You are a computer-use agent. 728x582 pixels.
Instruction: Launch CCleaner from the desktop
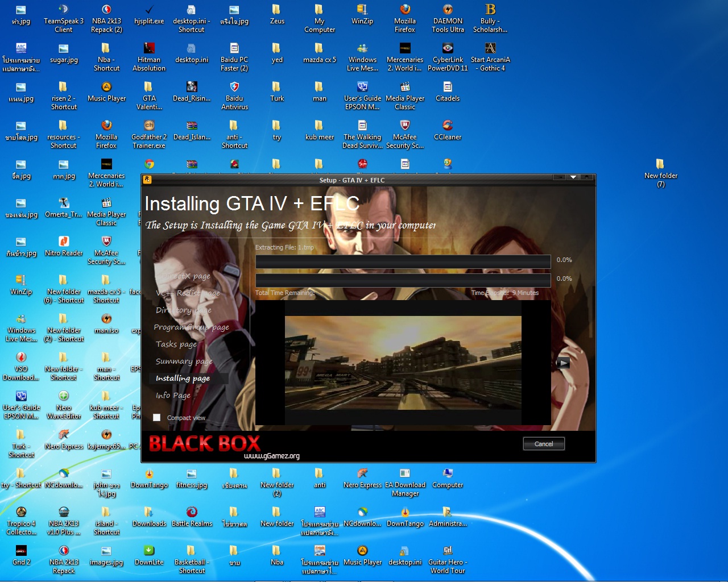coord(448,131)
